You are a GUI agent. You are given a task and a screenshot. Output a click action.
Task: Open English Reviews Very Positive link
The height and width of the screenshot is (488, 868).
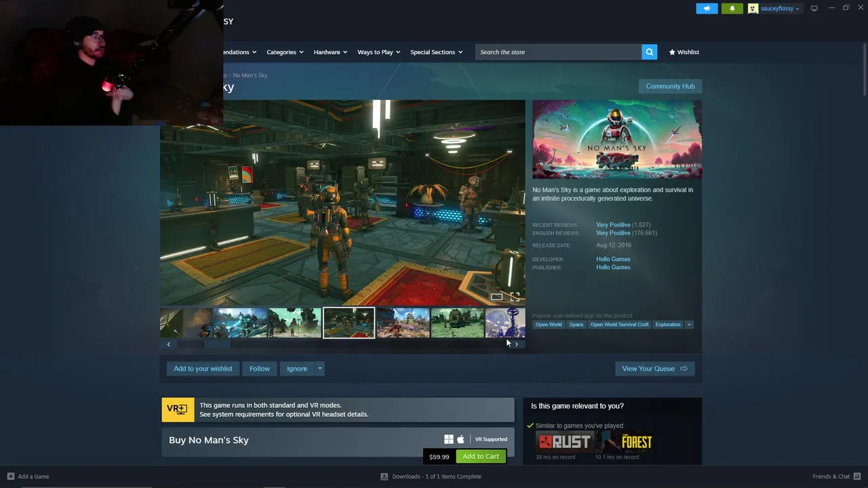pyautogui.click(x=613, y=233)
